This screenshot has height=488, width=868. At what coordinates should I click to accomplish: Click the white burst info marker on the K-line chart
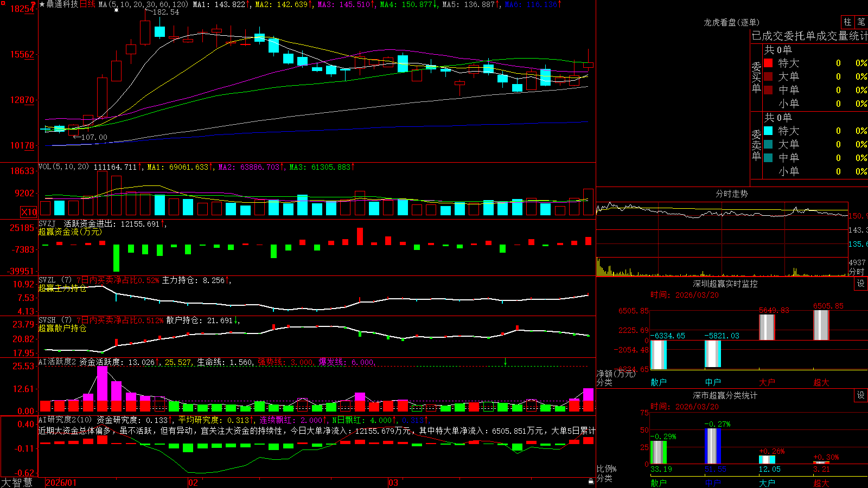click(116, 10)
